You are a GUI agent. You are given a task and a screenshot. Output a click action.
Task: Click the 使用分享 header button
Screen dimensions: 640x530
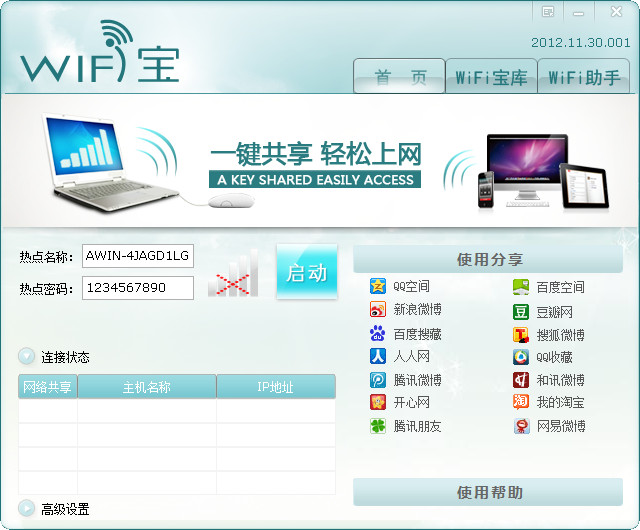point(488,259)
